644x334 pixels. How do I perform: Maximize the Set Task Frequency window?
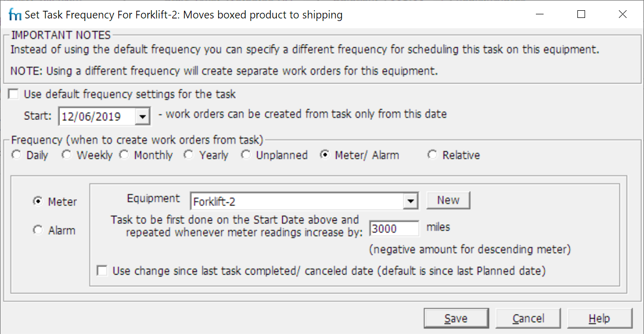[x=581, y=14]
